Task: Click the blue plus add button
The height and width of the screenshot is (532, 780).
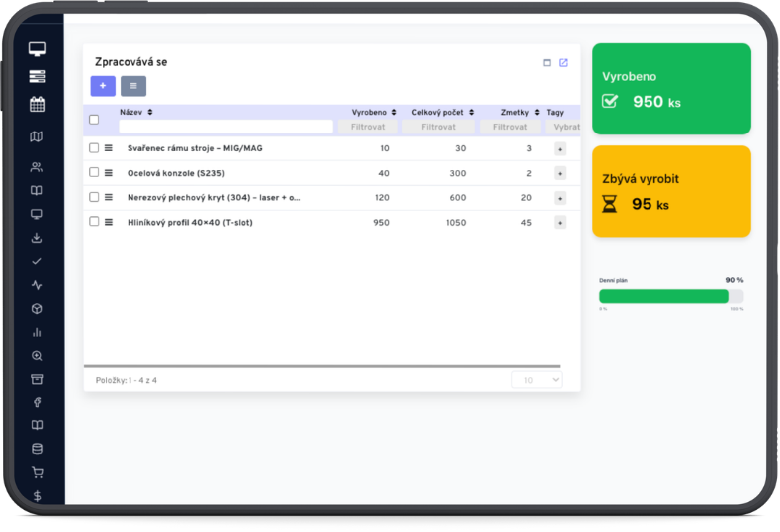Action: pos(103,86)
